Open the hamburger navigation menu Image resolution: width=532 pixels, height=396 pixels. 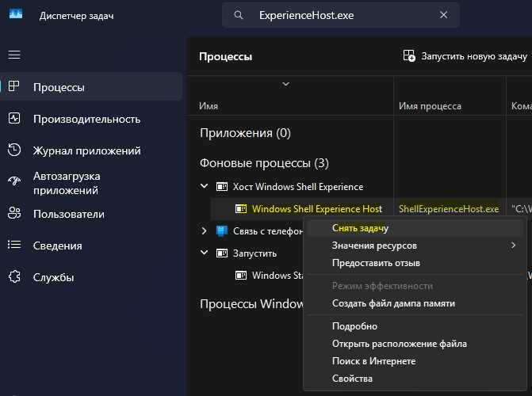pyautogui.click(x=14, y=55)
